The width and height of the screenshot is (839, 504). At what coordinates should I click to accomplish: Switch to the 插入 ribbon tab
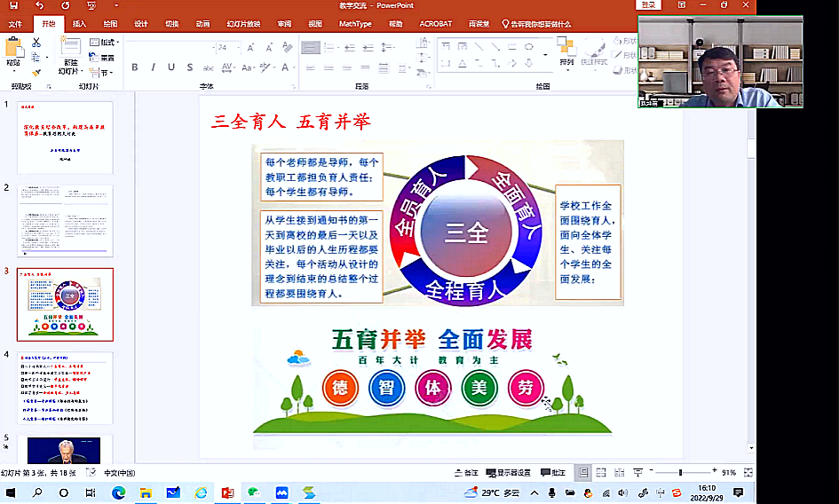tap(80, 24)
